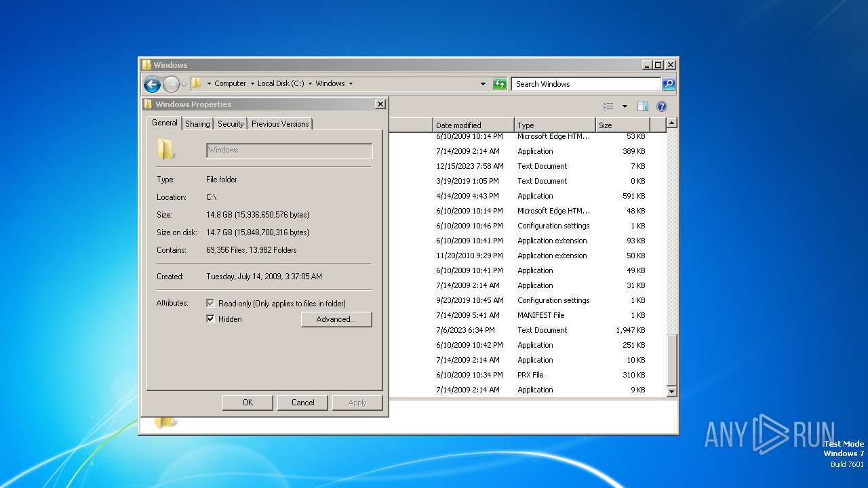Sort by the Date modified column header
The image size is (868, 488).
click(x=473, y=125)
